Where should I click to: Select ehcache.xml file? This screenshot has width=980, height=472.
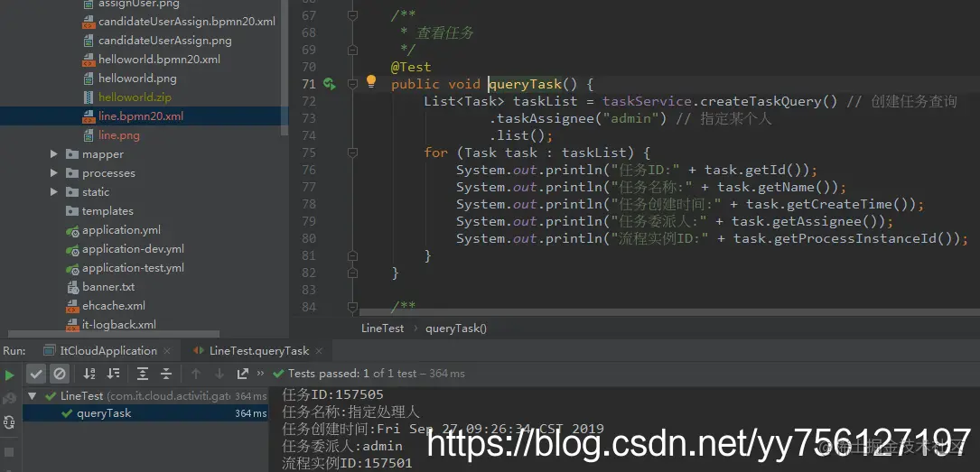tap(114, 305)
